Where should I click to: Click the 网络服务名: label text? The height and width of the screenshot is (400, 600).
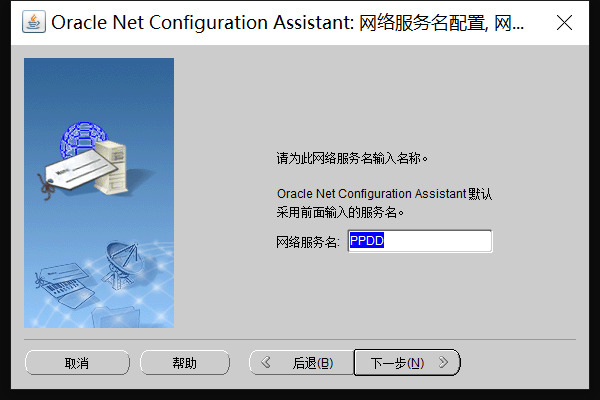coord(308,242)
